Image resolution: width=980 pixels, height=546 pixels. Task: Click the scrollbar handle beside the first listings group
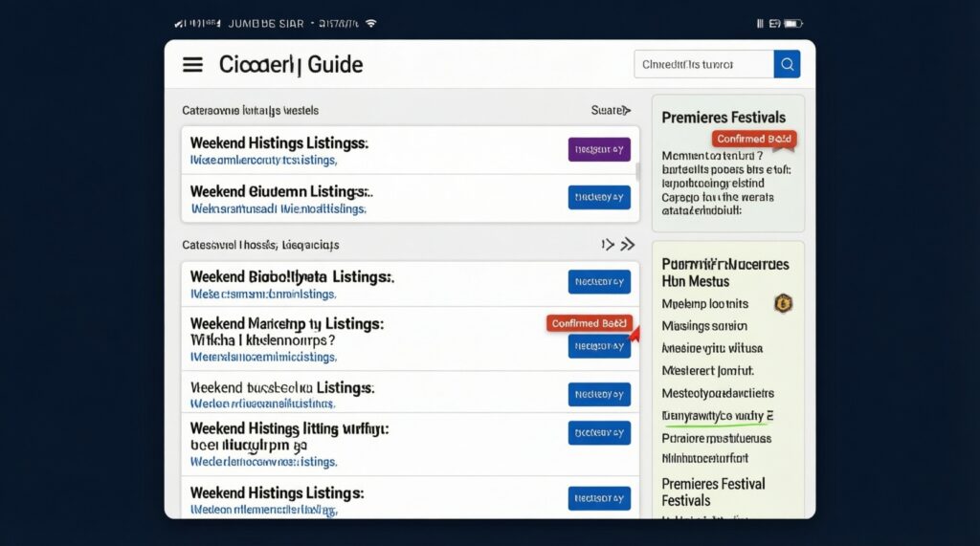tap(638, 172)
